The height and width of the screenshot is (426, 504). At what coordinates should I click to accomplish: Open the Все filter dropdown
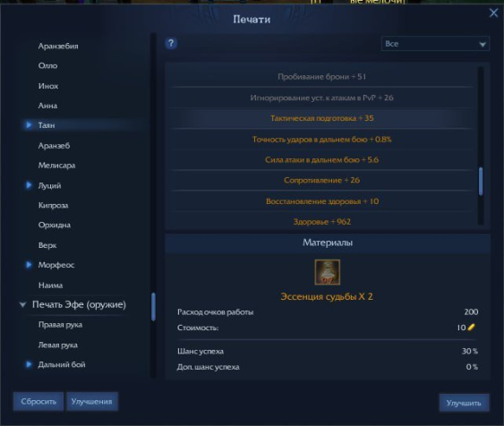(x=435, y=44)
